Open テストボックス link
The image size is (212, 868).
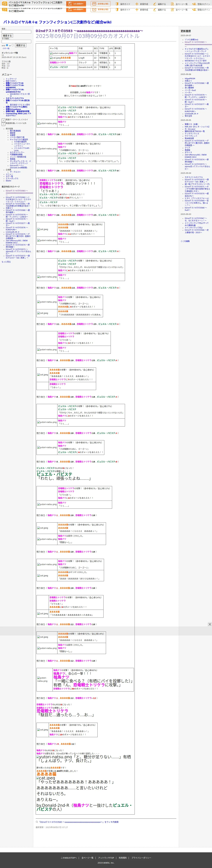click(12, 179)
